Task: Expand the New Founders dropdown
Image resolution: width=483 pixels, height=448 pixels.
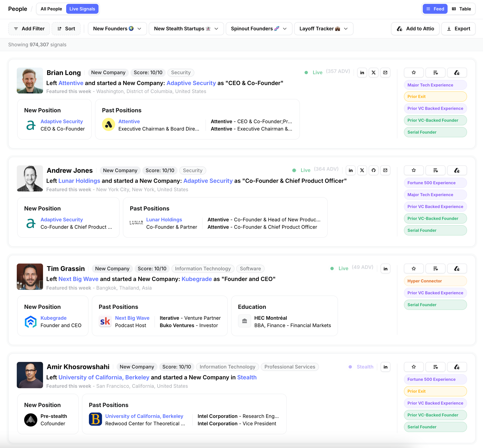Action: point(117,29)
